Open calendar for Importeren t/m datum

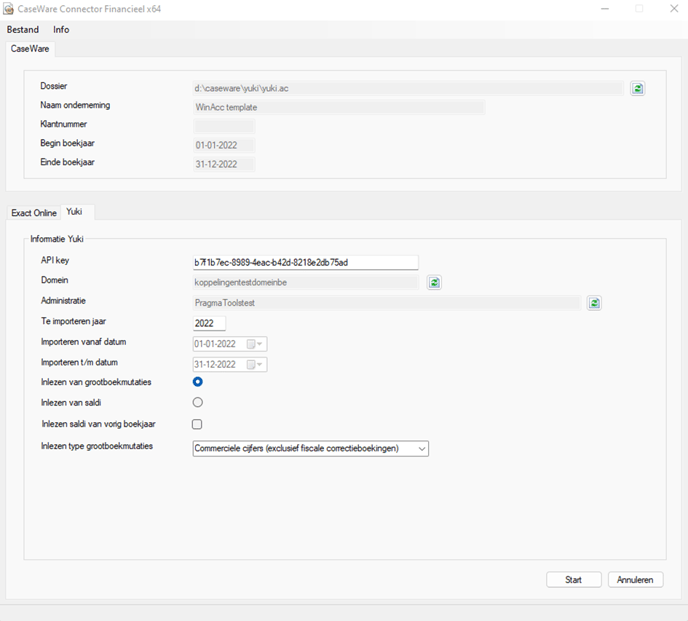pyautogui.click(x=251, y=364)
